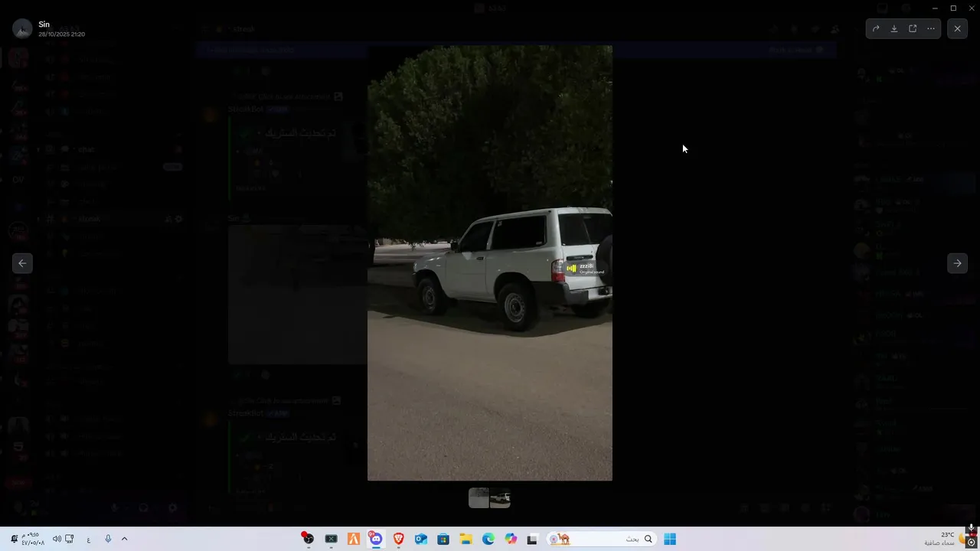Open the three-dots more options menu
Image resolution: width=980 pixels, height=551 pixels.
click(x=931, y=28)
